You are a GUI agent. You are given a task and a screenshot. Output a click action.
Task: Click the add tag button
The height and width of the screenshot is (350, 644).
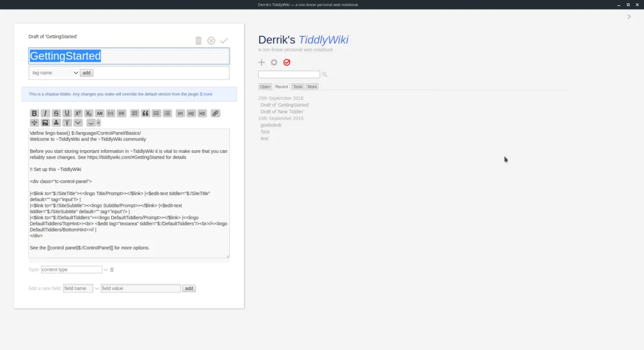click(86, 73)
